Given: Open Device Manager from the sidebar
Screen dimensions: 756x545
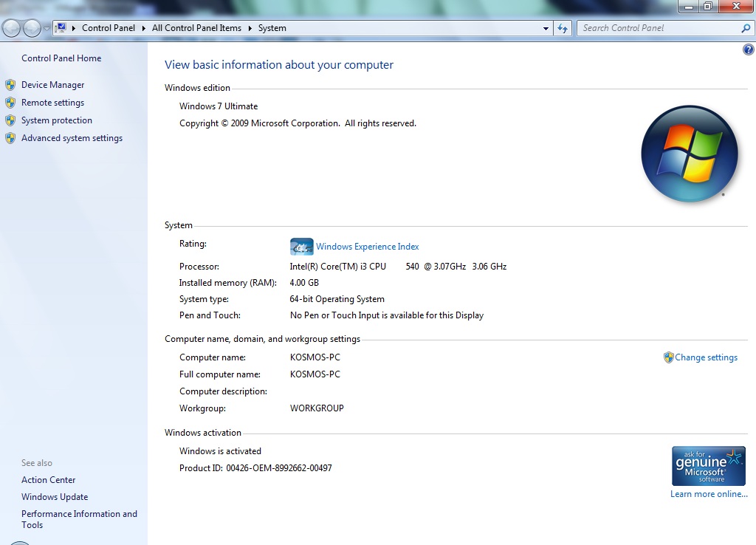Looking at the screenshot, I should (x=52, y=85).
